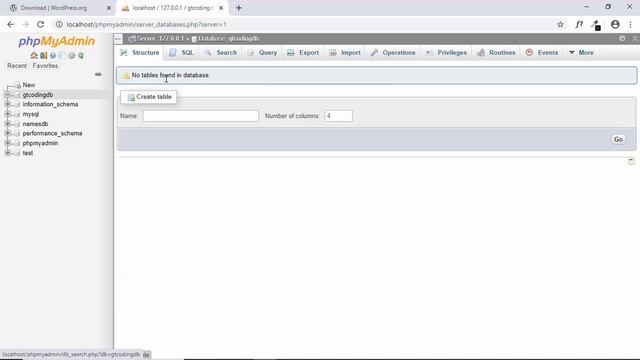Viewport: 640px width, 360px height.
Task: Click the New database tree icon
Action: click(18, 85)
